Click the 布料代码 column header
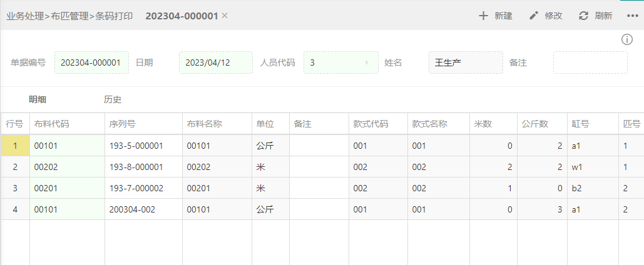This screenshot has width=644, height=265. coord(67,124)
